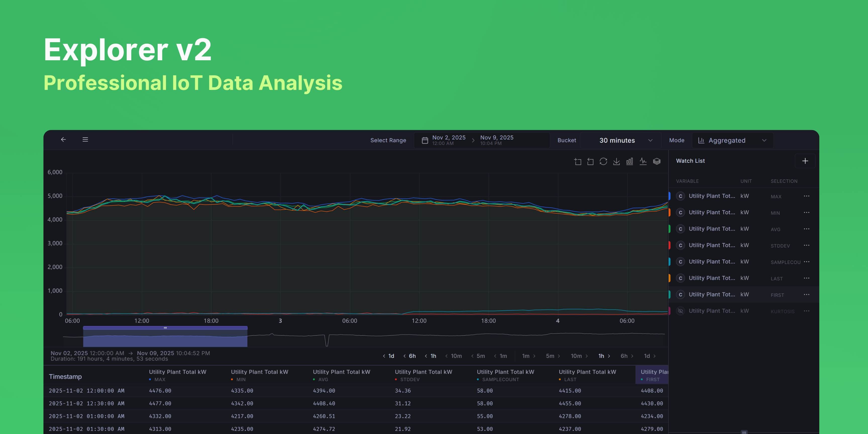Download the chart data using the export icon
Image resolution: width=868 pixels, height=434 pixels.
tap(617, 161)
